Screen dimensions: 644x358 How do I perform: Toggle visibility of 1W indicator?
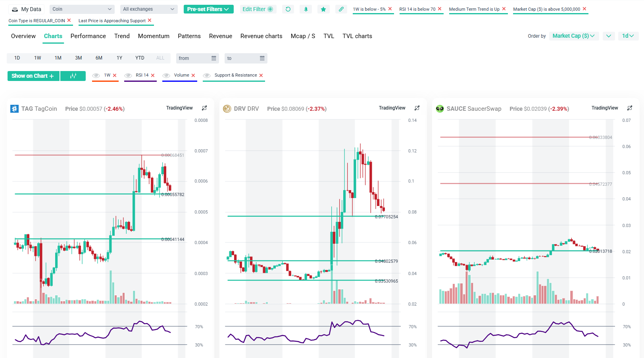pyautogui.click(x=96, y=75)
